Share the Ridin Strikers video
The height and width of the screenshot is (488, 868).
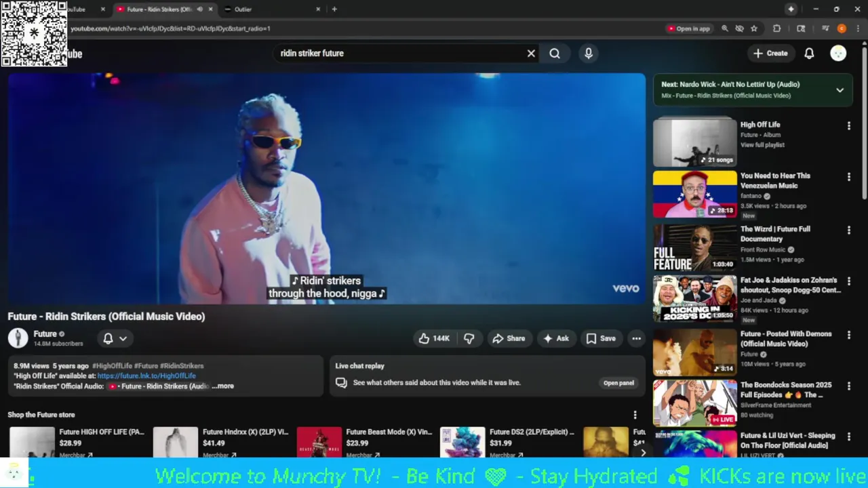coord(509,338)
